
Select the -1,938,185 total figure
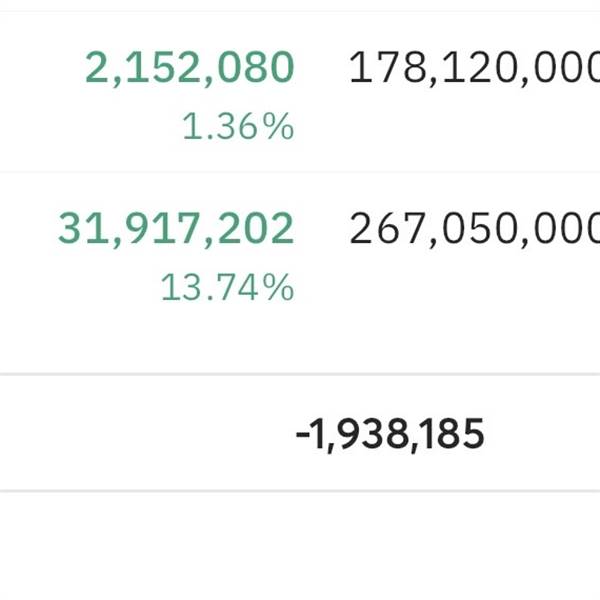(x=392, y=434)
